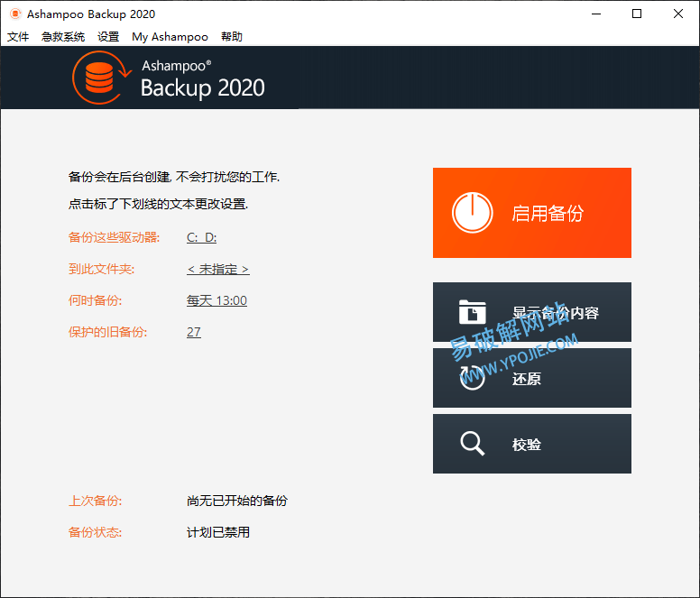Click the small app icon in title bar

(x=14, y=14)
